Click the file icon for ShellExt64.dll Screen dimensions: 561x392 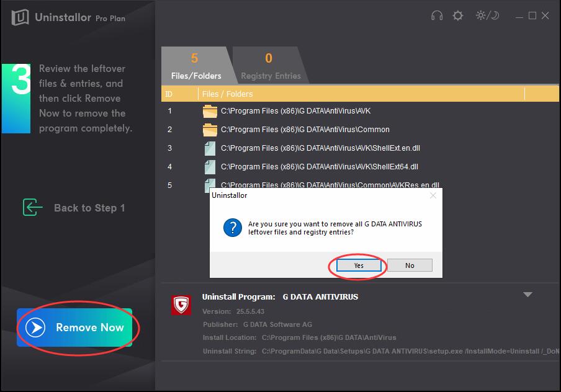[x=210, y=167]
